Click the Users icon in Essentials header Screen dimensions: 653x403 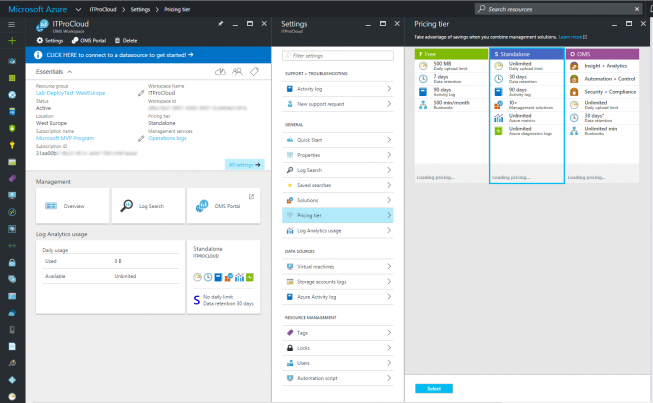point(237,72)
